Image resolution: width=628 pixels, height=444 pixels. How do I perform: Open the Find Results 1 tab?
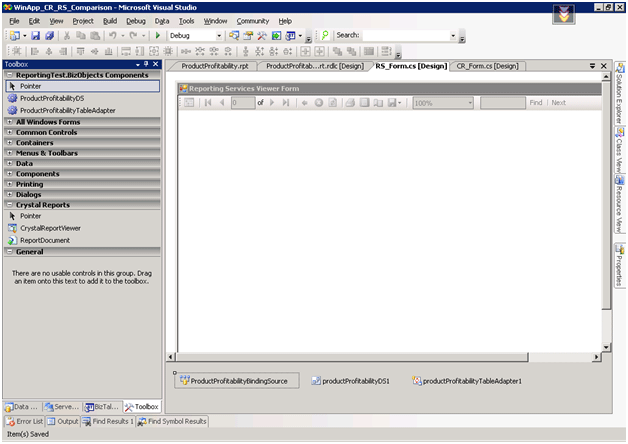coord(108,422)
